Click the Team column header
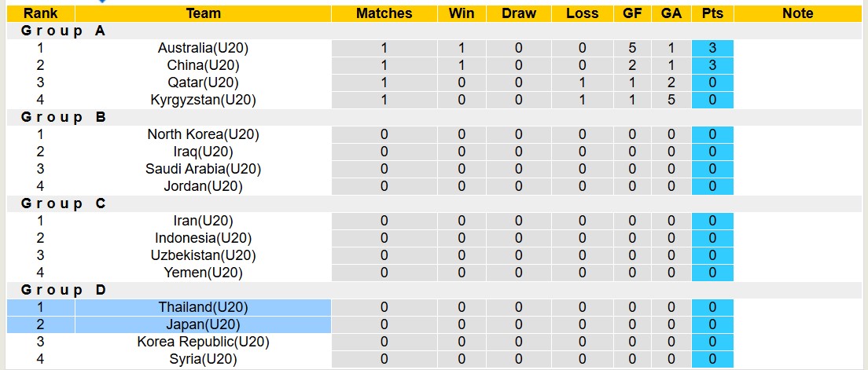The width and height of the screenshot is (868, 370). [x=203, y=13]
